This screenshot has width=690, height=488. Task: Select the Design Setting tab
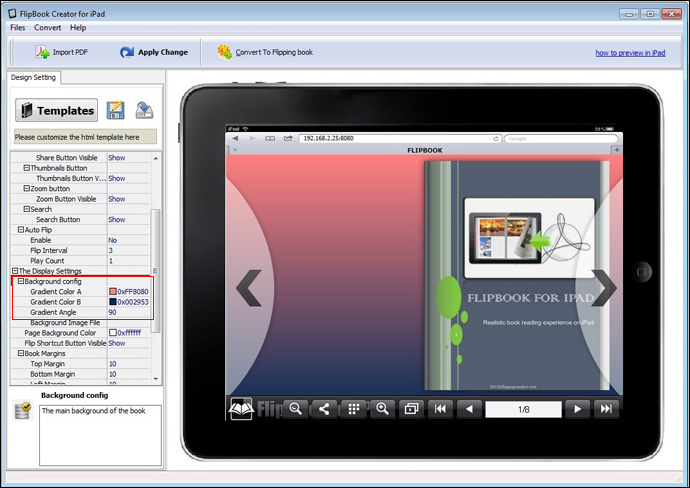pyautogui.click(x=33, y=77)
